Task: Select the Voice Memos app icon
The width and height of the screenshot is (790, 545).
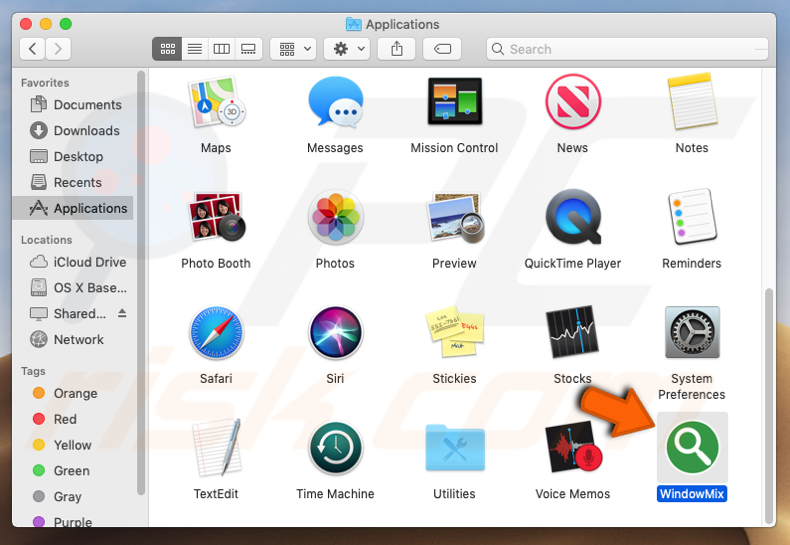Action: (573, 447)
